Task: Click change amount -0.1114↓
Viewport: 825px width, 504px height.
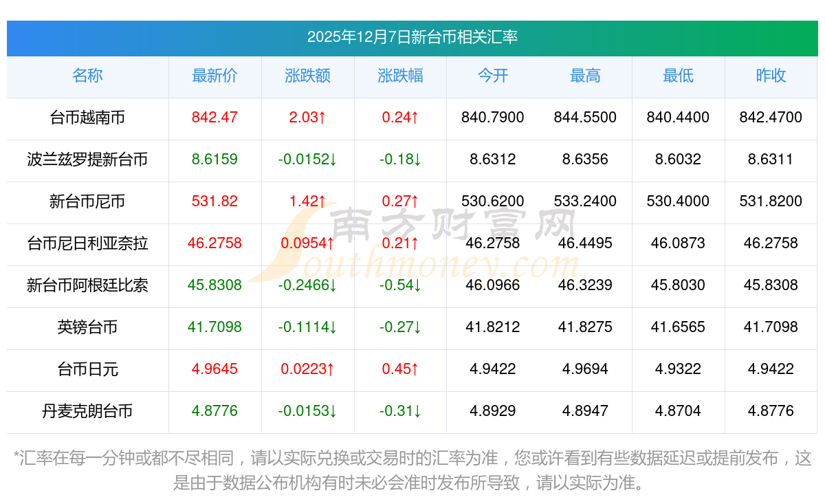Action: click(307, 327)
